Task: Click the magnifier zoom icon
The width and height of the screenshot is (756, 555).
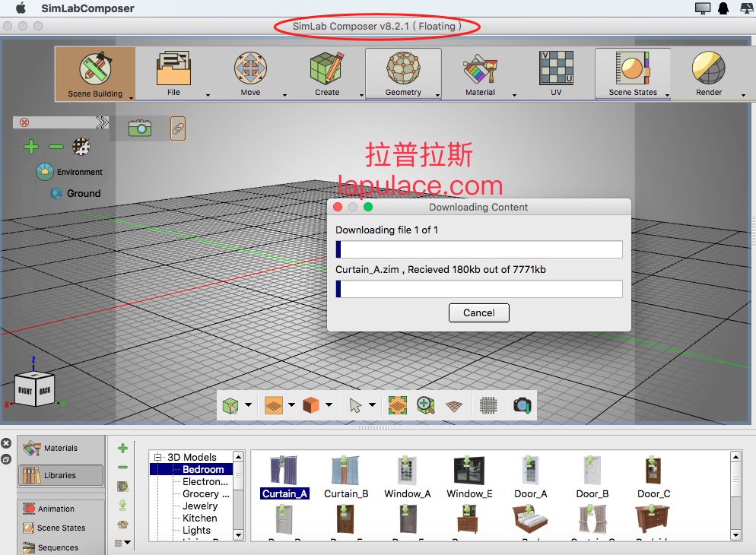Action: [426, 406]
